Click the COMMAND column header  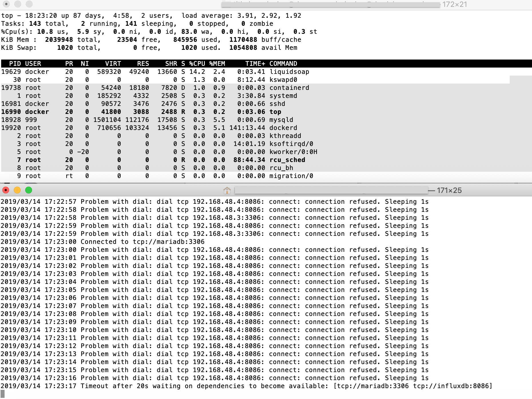tap(283, 64)
